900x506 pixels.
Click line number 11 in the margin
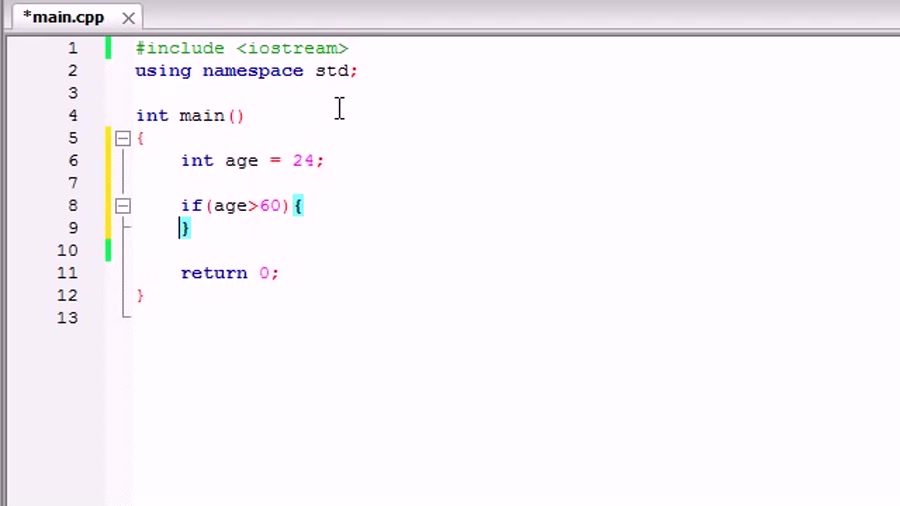67,273
